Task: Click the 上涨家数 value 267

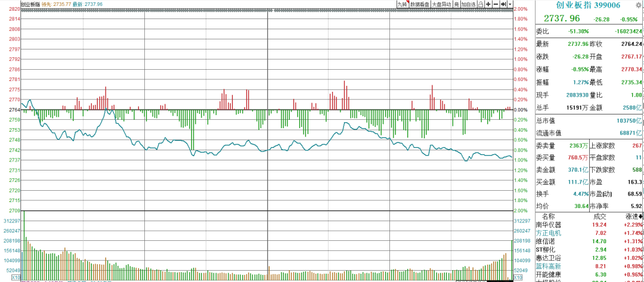Action: pos(637,145)
